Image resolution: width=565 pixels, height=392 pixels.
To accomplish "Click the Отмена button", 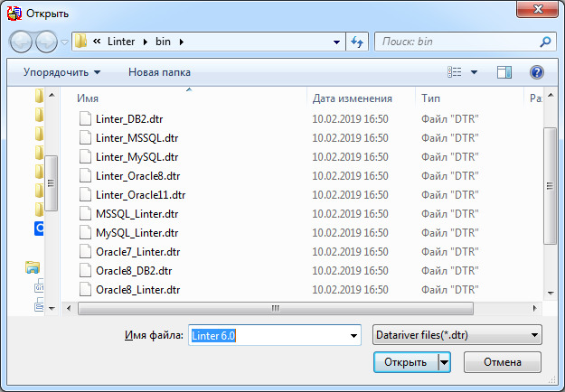I will (x=503, y=362).
